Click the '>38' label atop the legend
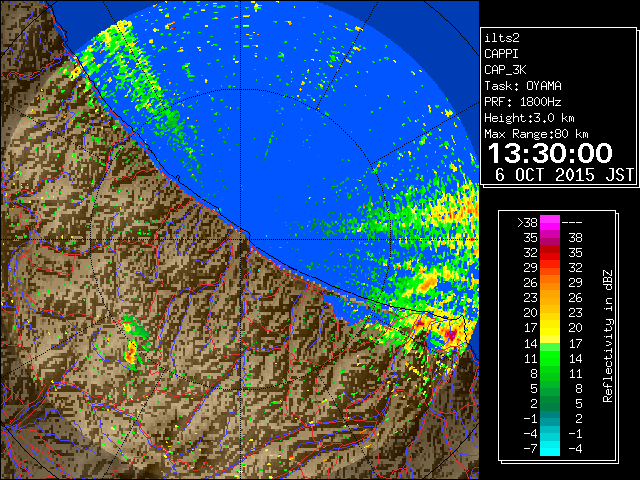The height and width of the screenshot is (480, 640). 527,223
